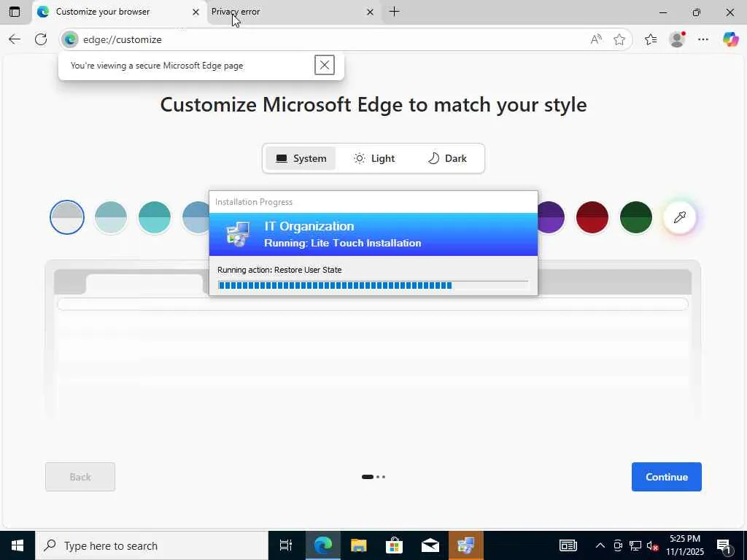Open the profile avatar menu

pyautogui.click(x=677, y=39)
